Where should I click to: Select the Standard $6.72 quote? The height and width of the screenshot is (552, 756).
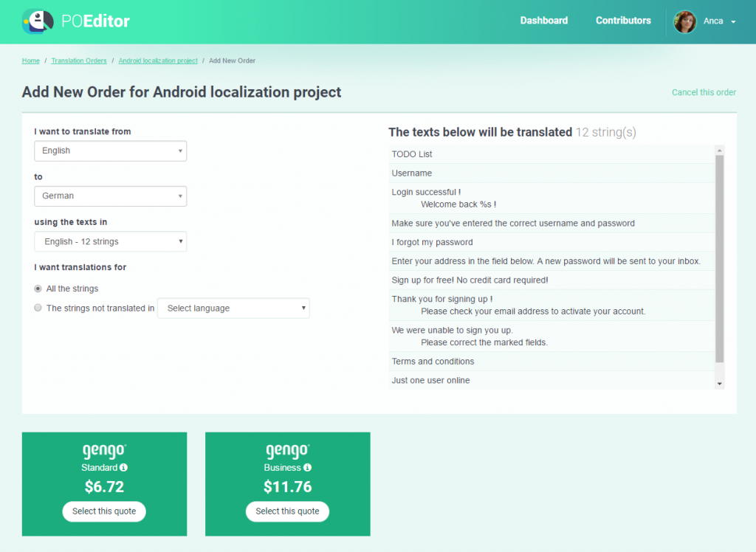pyautogui.click(x=104, y=511)
